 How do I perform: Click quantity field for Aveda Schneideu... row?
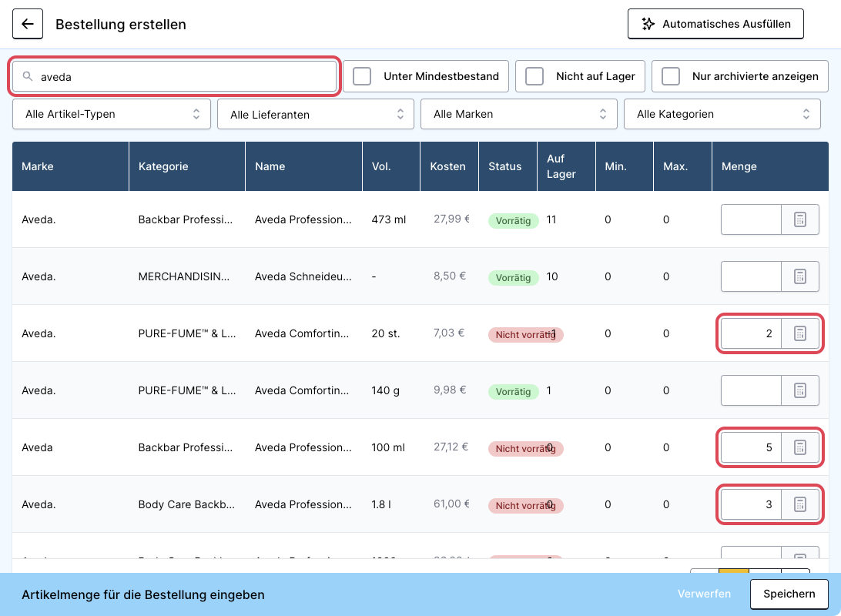click(751, 276)
